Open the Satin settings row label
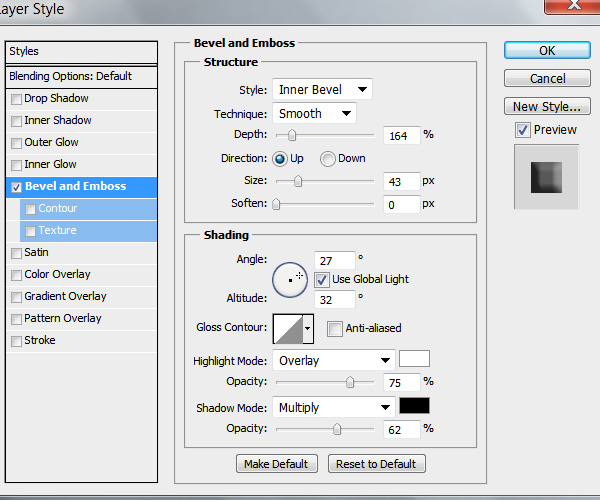 click(36, 252)
